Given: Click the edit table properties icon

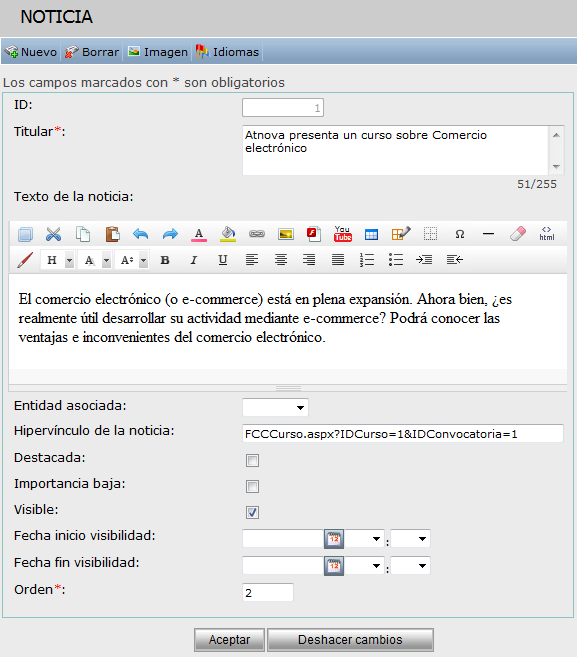Looking at the screenshot, I should (x=401, y=234).
